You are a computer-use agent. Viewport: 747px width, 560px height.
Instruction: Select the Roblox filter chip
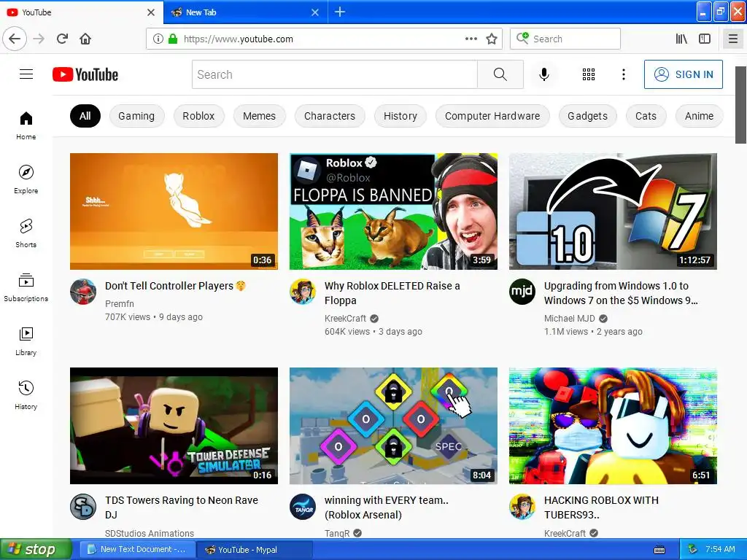198,116
